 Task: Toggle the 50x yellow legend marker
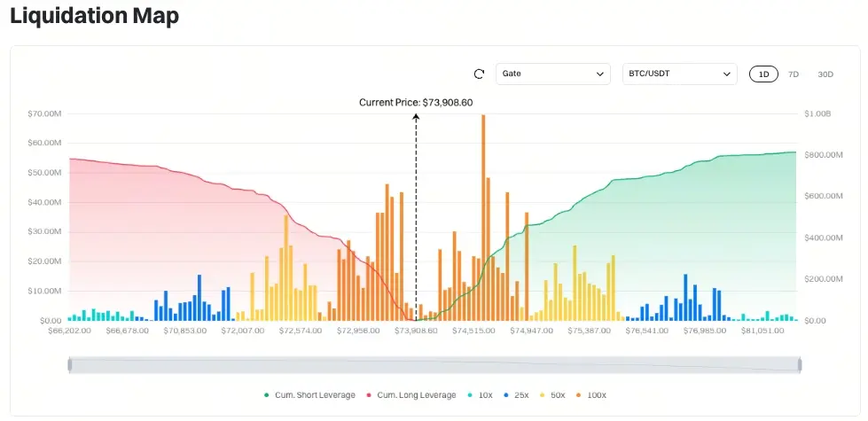(543, 395)
